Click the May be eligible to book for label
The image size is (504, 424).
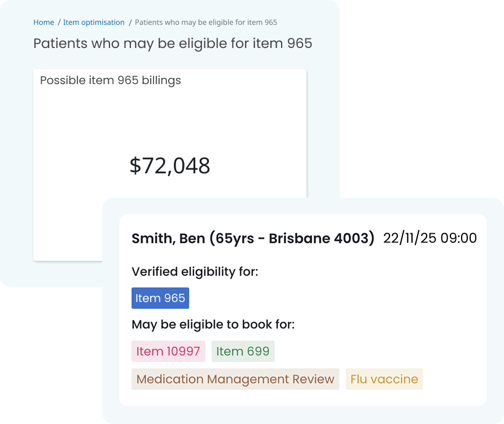tap(213, 325)
